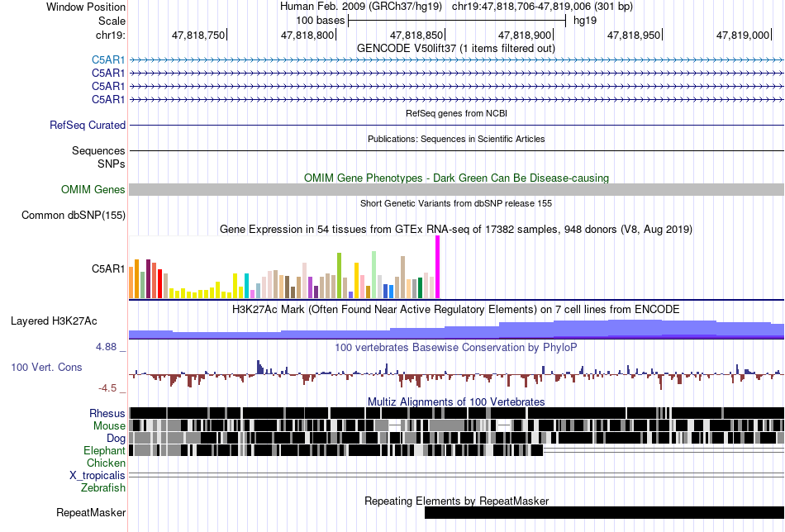Open the GENCODE V50lift37 track title
Image resolution: width=785 pixels, height=532 pixels.
pyautogui.click(x=455, y=49)
